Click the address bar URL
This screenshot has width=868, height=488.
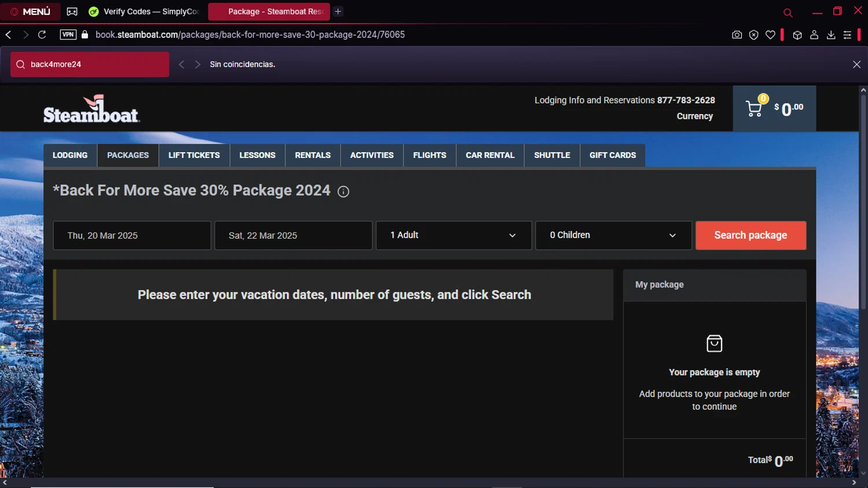pos(250,35)
